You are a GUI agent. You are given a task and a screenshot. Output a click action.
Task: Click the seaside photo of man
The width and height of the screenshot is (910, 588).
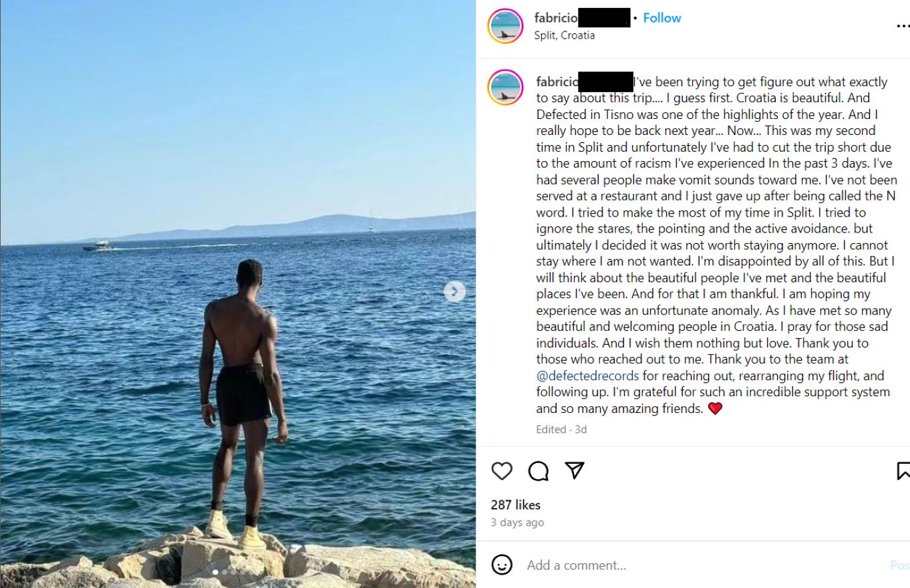(x=238, y=294)
